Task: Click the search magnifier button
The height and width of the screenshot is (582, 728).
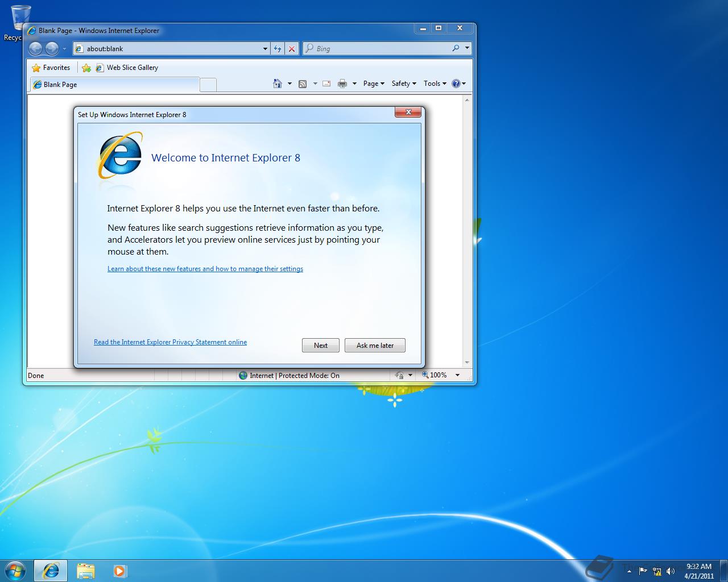Action: point(456,48)
